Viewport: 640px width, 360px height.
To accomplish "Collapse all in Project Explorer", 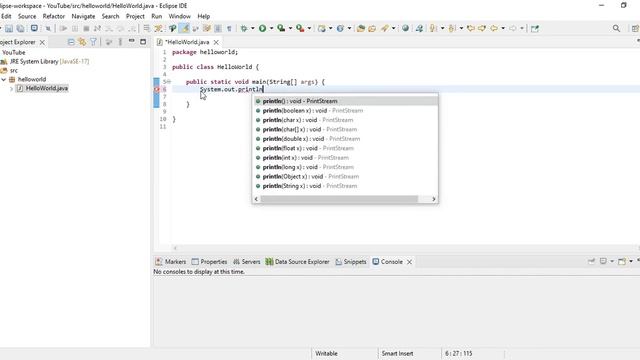I will coord(71,42).
